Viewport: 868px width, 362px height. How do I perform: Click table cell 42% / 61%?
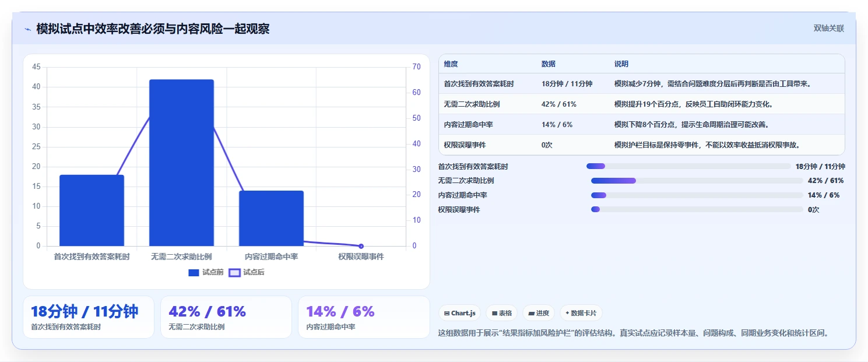(x=559, y=104)
